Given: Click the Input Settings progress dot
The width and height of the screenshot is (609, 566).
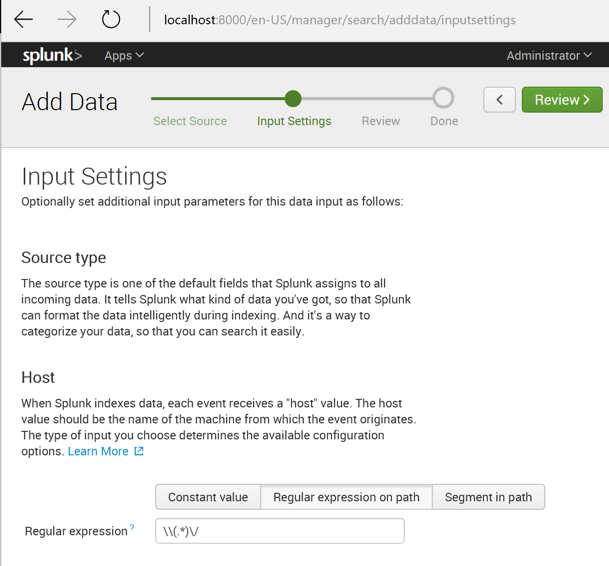Looking at the screenshot, I should click(x=293, y=98).
